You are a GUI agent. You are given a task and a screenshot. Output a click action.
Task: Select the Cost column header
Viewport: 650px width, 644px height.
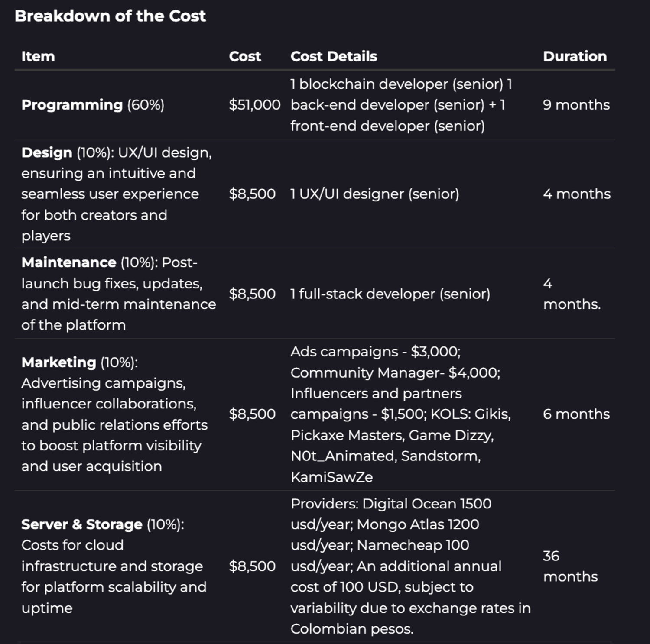click(x=245, y=56)
